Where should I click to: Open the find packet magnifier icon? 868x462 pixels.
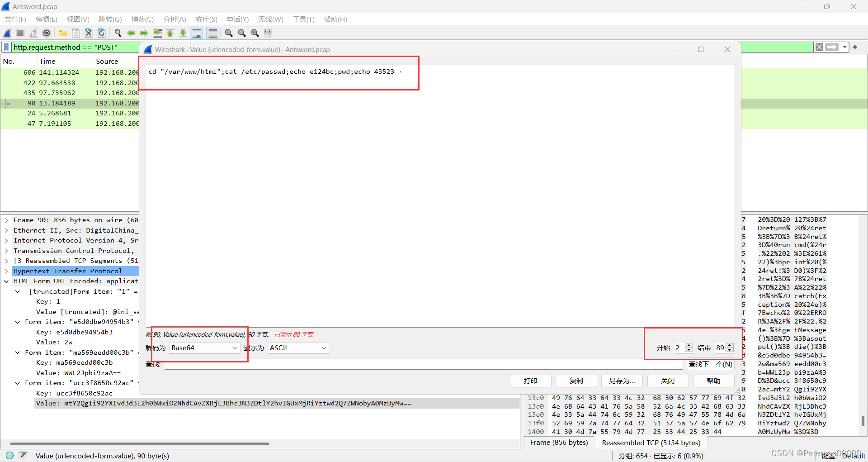[118, 33]
